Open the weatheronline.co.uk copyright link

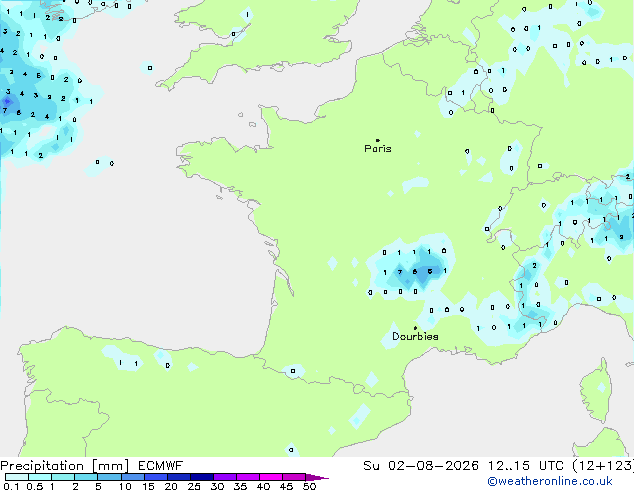tap(550, 481)
